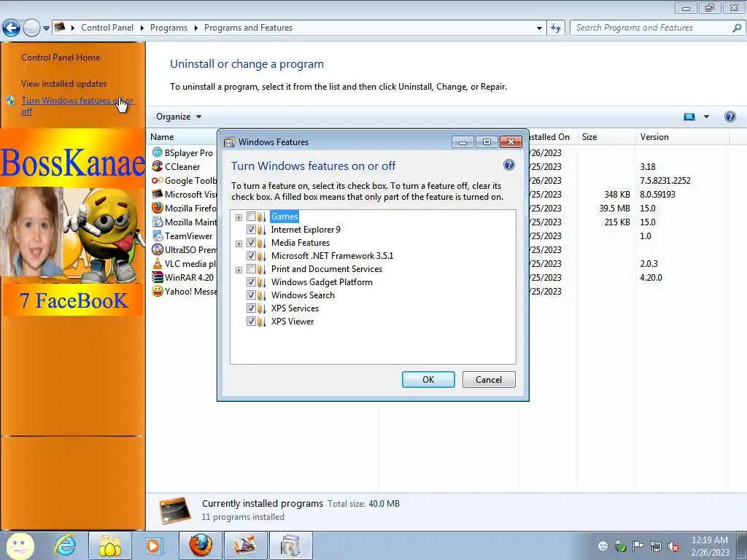Open recent pages dropdown near Back button
Viewport: 747px width, 560px height.
(46, 28)
